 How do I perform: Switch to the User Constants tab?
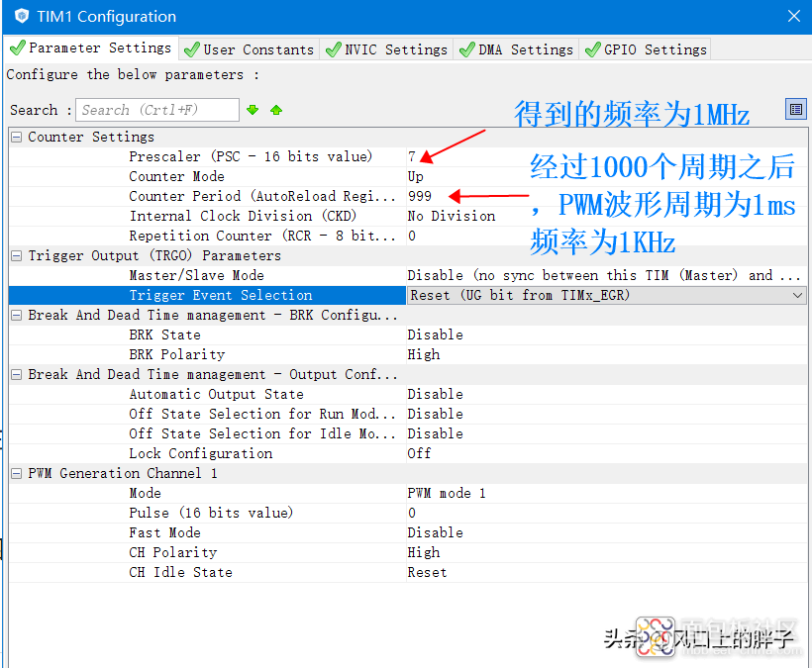pyautogui.click(x=250, y=49)
